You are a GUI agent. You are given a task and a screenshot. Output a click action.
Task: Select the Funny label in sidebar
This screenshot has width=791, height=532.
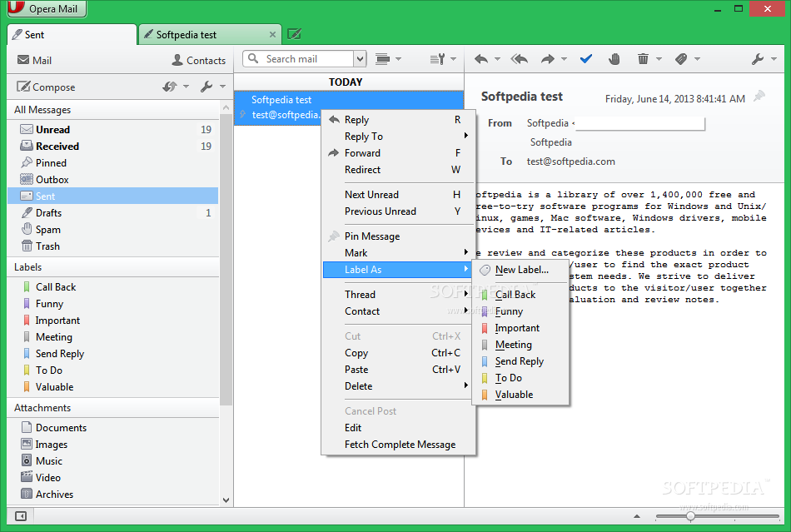[113, 304]
